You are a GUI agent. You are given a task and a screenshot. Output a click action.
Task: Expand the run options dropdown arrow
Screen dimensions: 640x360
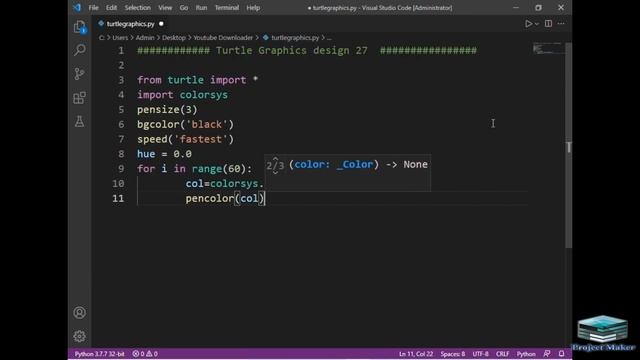[x=537, y=24]
